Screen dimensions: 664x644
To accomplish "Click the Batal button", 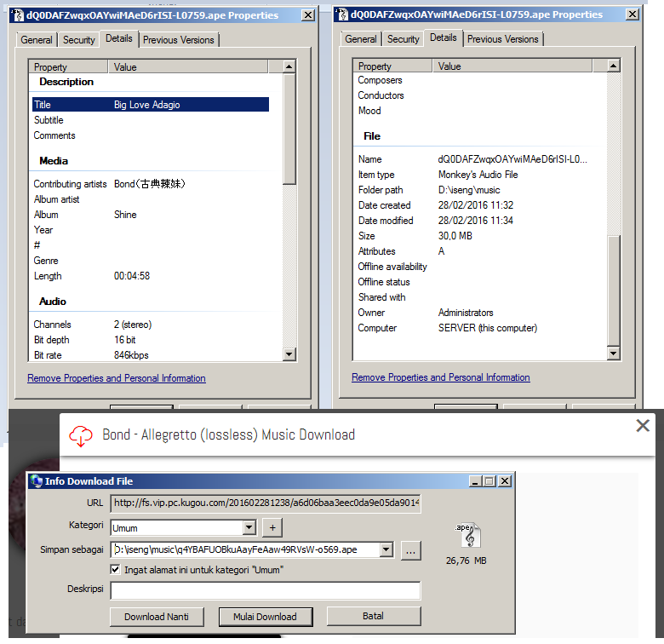I will [x=374, y=616].
